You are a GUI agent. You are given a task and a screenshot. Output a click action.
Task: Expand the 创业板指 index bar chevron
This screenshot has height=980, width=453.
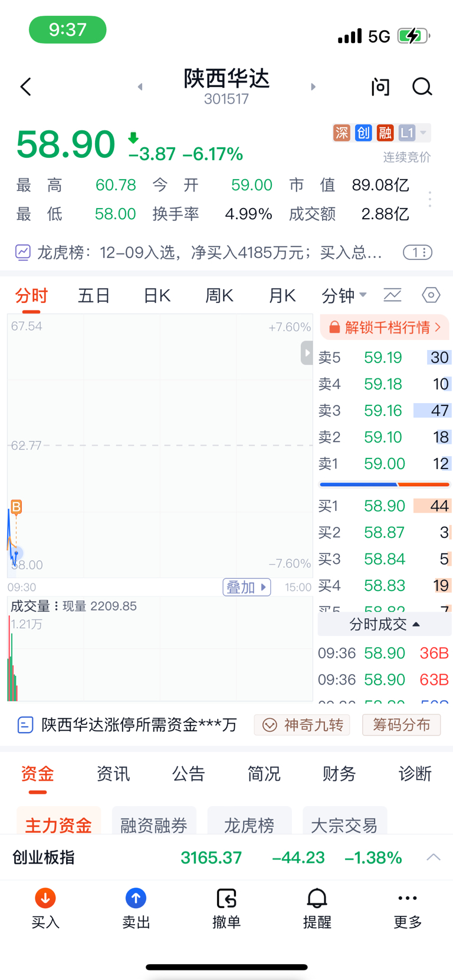point(434,857)
